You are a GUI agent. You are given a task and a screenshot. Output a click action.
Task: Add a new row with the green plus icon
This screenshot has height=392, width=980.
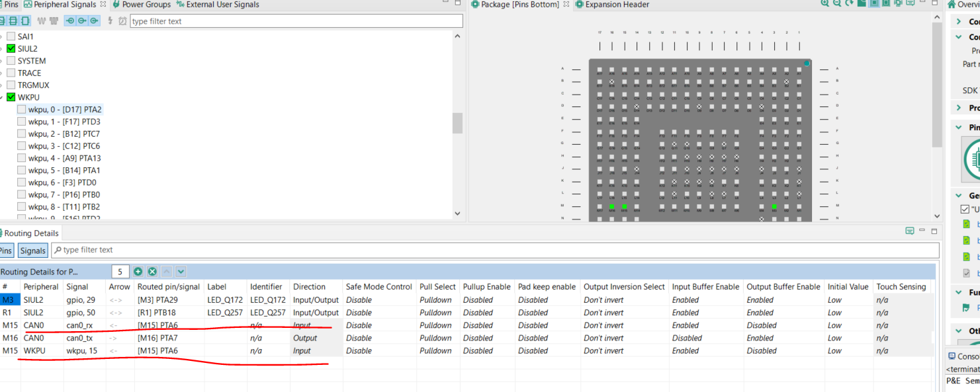[138, 271]
